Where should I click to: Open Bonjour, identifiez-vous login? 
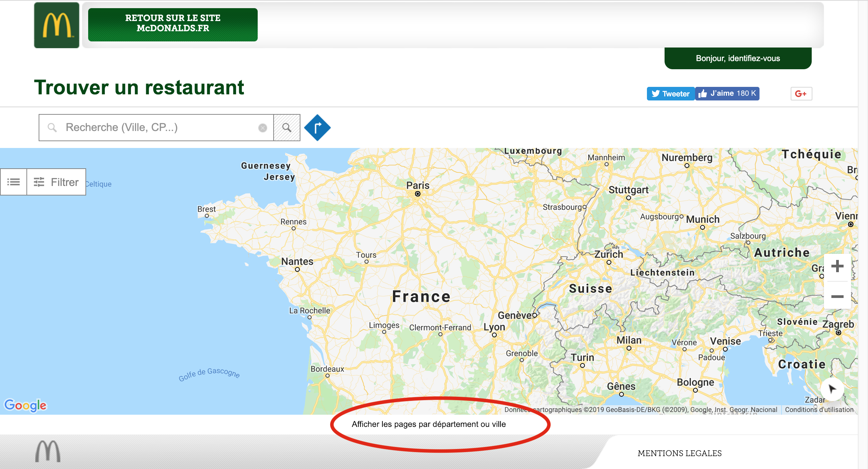[738, 58]
